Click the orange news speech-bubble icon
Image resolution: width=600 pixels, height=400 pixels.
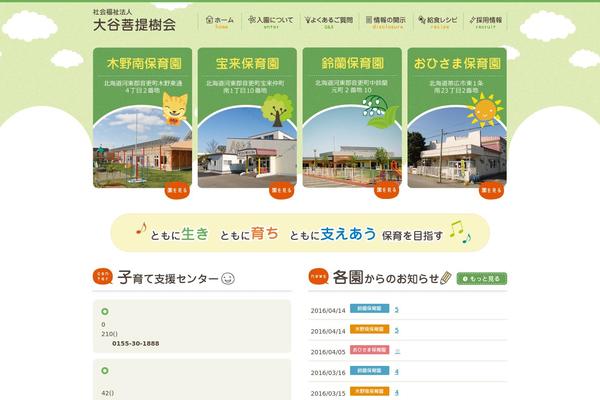[318, 276]
